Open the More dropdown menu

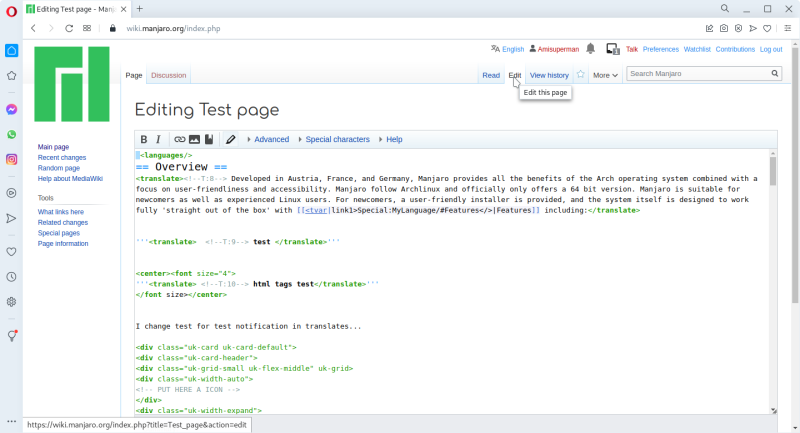point(605,75)
